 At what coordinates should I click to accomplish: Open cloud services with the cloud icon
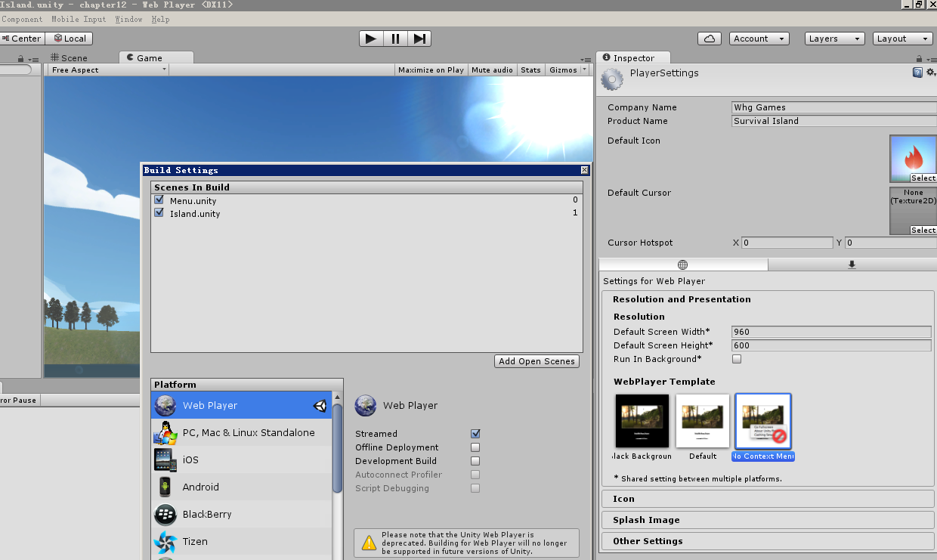[x=709, y=39]
